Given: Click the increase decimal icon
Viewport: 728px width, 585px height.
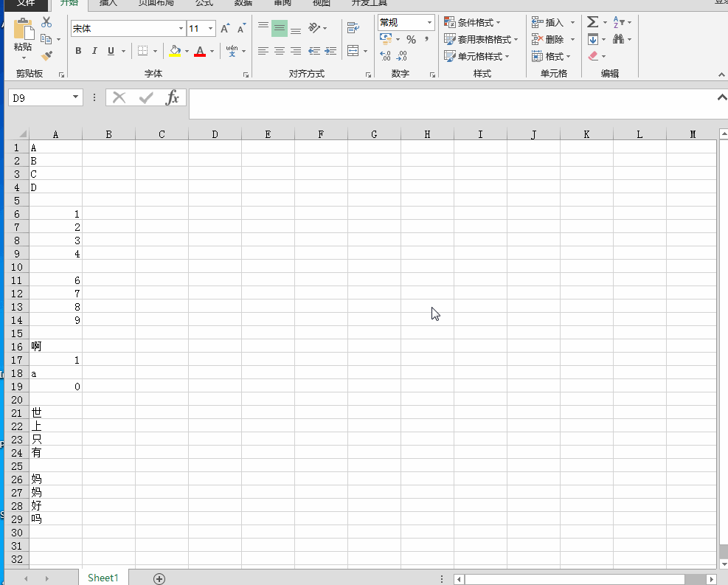Looking at the screenshot, I should [385, 56].
